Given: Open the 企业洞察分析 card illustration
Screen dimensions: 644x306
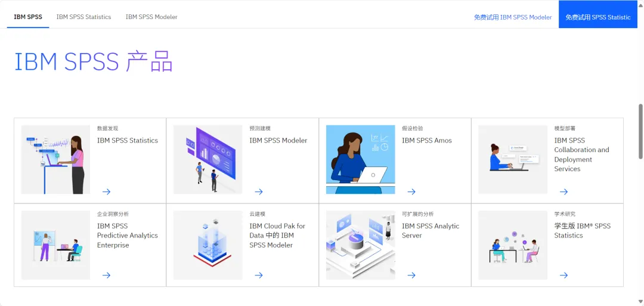Looking at the screenshot, I should (55, 245).
